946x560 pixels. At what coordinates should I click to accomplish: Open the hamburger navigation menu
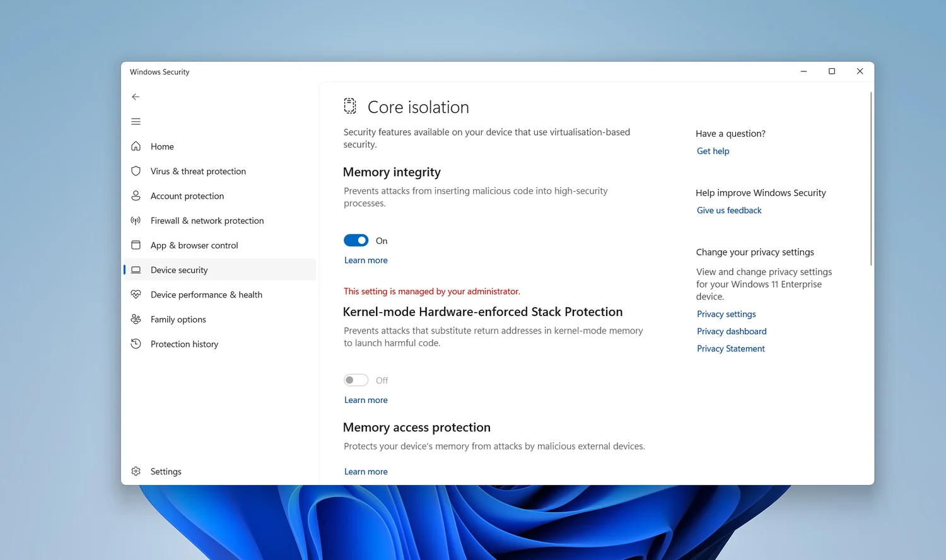coord(136,122)
